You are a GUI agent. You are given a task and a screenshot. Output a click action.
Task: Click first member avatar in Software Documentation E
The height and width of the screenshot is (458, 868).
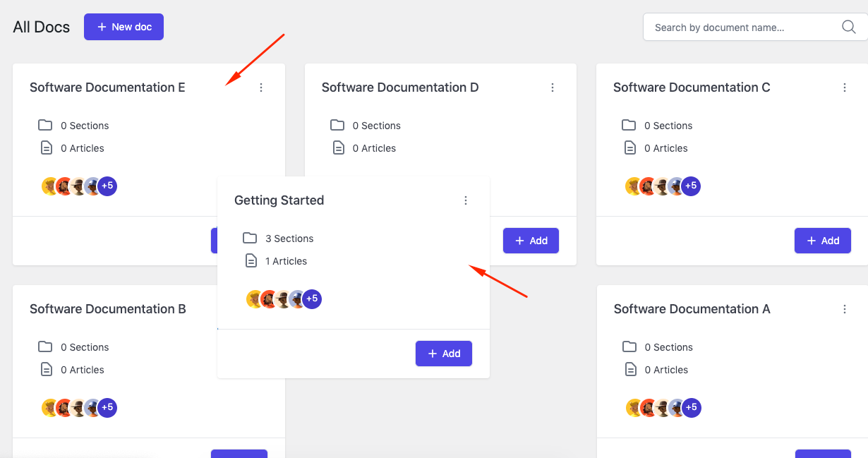(50, 186)
